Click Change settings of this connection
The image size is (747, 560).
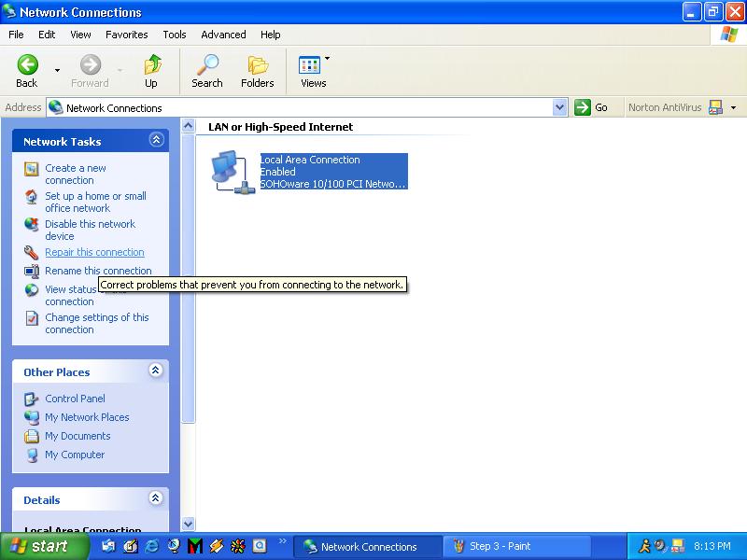pos(97,323)
